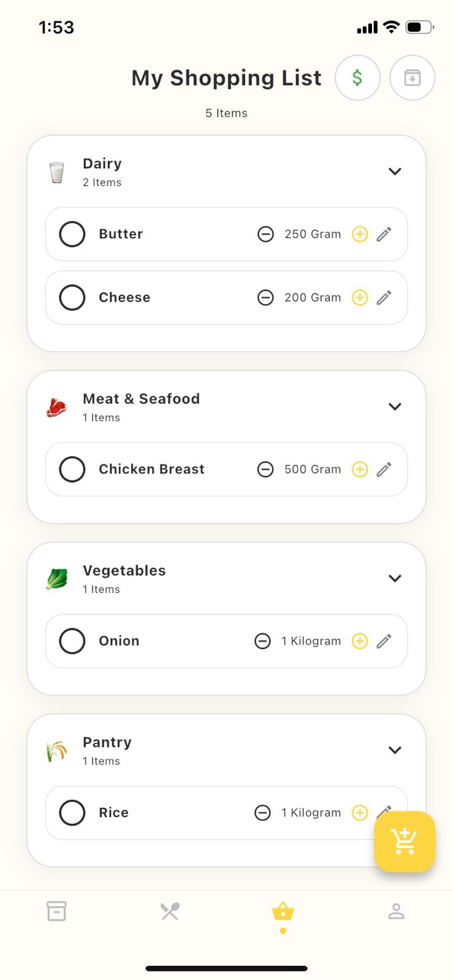
Task: Edit the Onion entry via pencil icon
Action: [x=384, y=641]
